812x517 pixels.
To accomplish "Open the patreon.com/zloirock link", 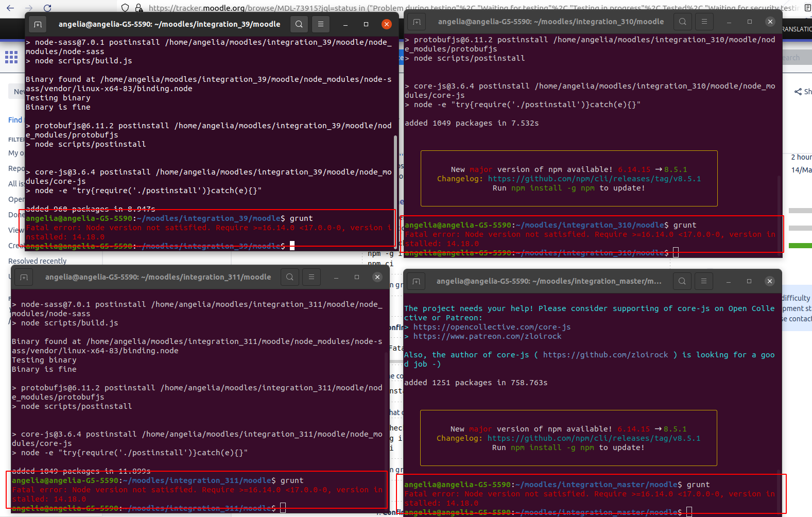I will click(x=487, y=336).
